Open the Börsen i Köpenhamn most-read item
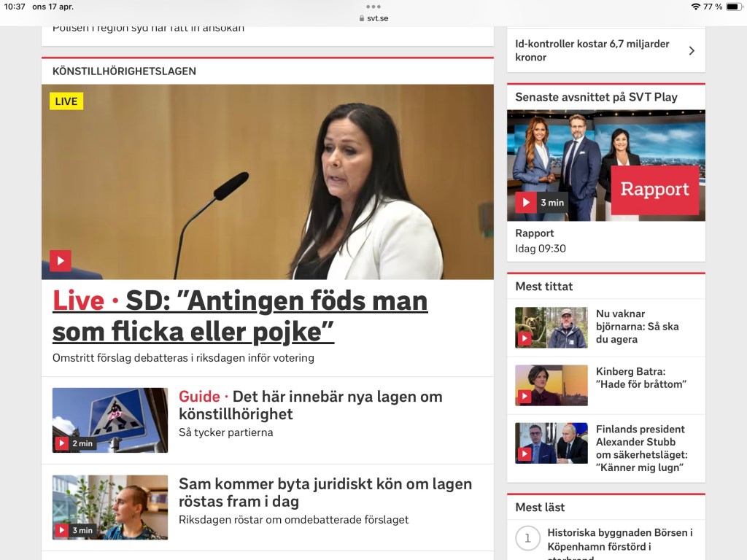747x560 pixels. pyautogui.click(x=620, y=542)
